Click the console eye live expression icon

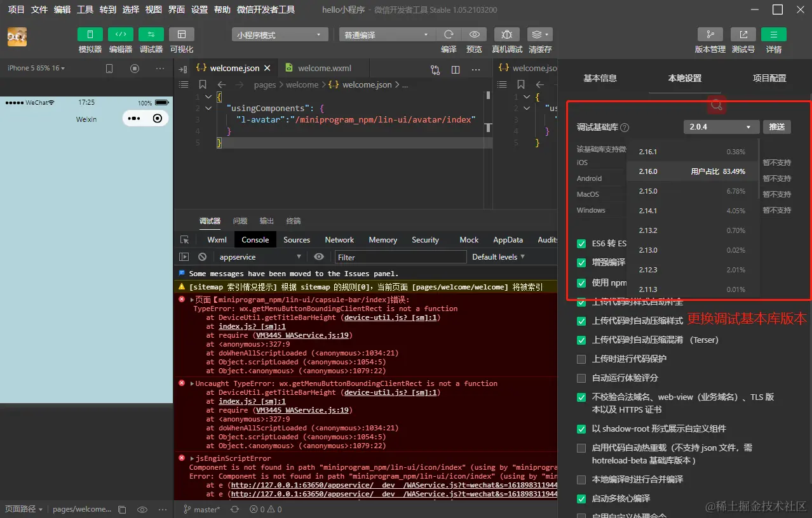[319, 257]
